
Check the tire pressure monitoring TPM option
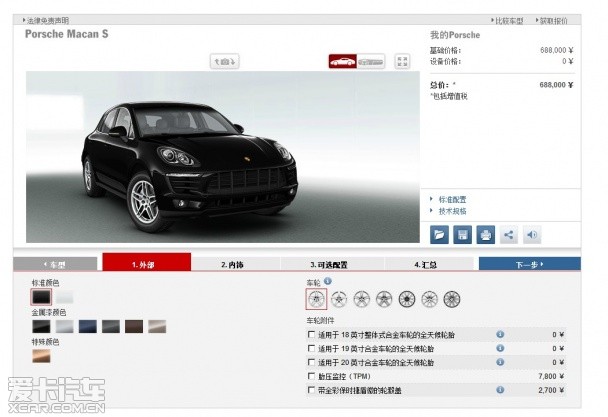(311, 376)
